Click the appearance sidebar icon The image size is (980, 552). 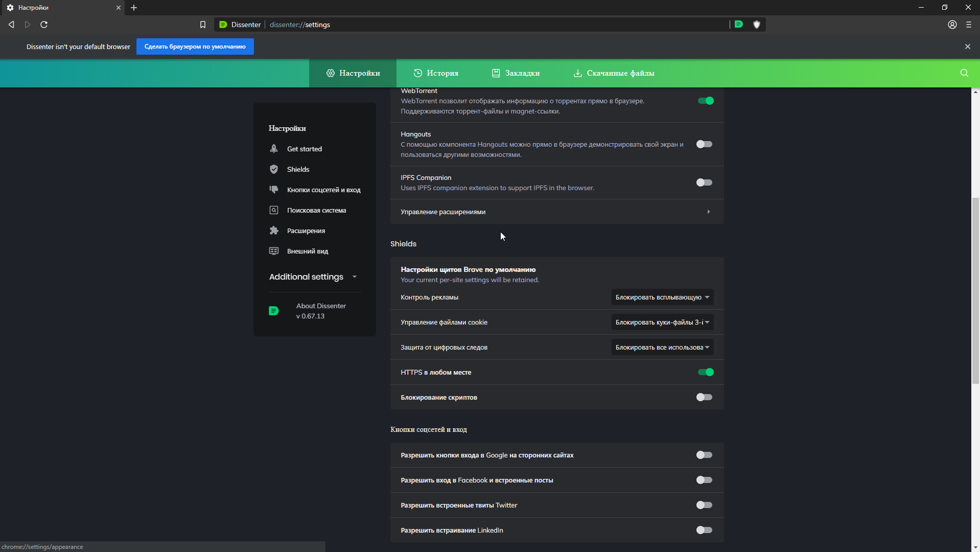[x=274, y=251]
